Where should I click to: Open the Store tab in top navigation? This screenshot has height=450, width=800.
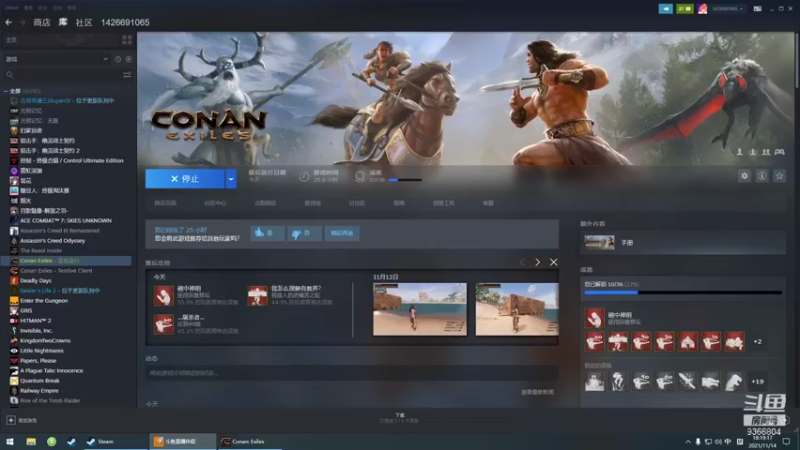pyautogui.click(x=41, y=22)
